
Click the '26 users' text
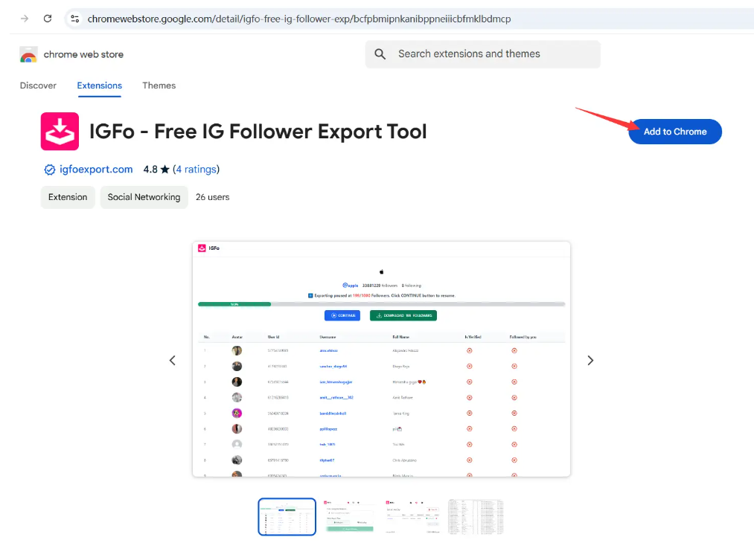pyautogui.click(x=213, y=197)
